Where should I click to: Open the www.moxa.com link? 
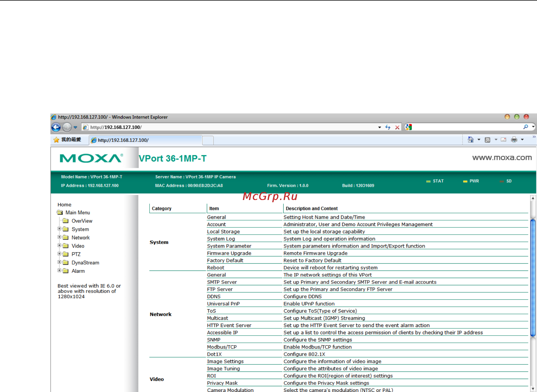pyautogui.click(x=502, y=158)
